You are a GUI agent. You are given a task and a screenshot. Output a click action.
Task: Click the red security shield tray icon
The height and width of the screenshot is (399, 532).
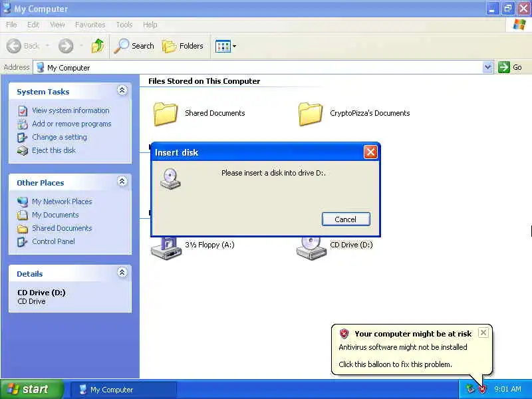point(482,389)
